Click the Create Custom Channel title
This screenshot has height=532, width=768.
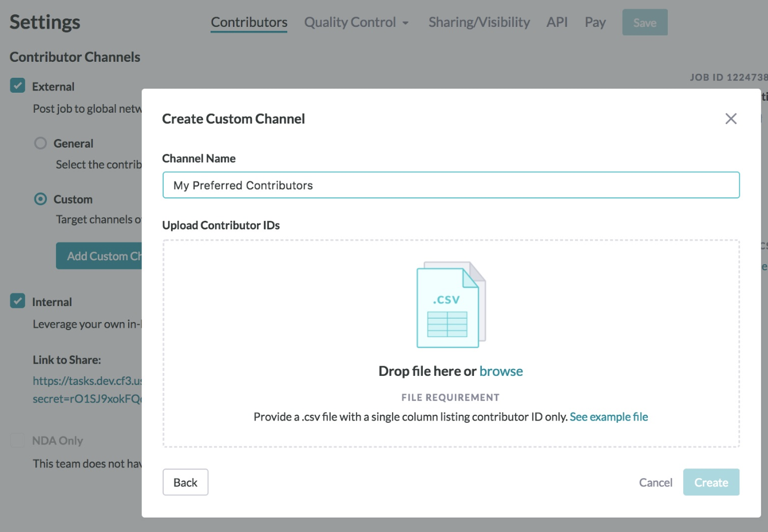[x=233, y=119]
